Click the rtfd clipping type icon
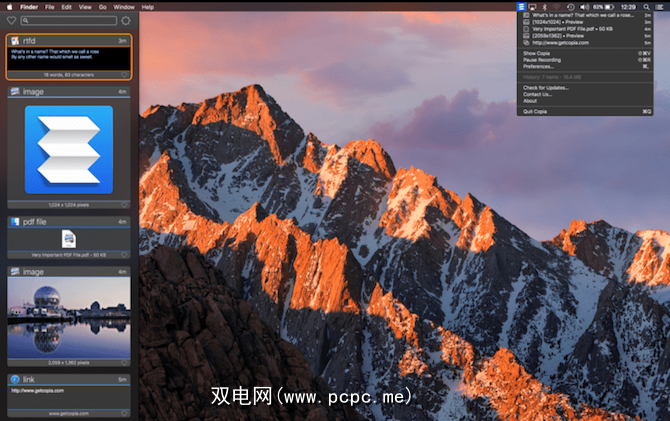Viewport: 670px width, 421px height. (x=15, y=41)
